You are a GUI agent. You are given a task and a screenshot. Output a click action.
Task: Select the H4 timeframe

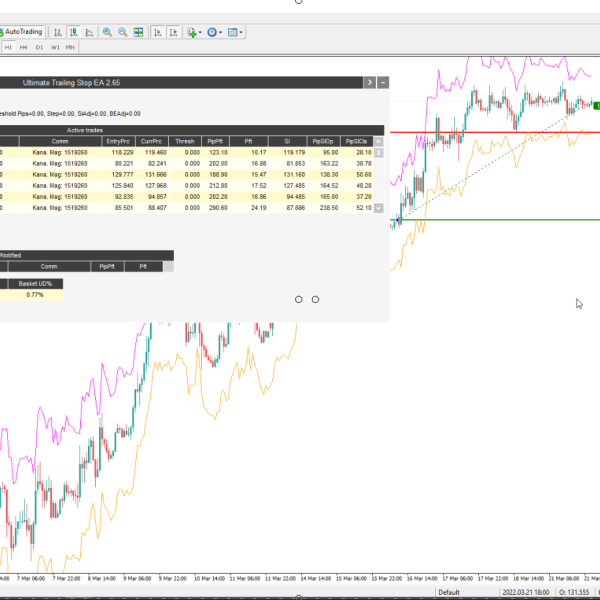[24, 46]
